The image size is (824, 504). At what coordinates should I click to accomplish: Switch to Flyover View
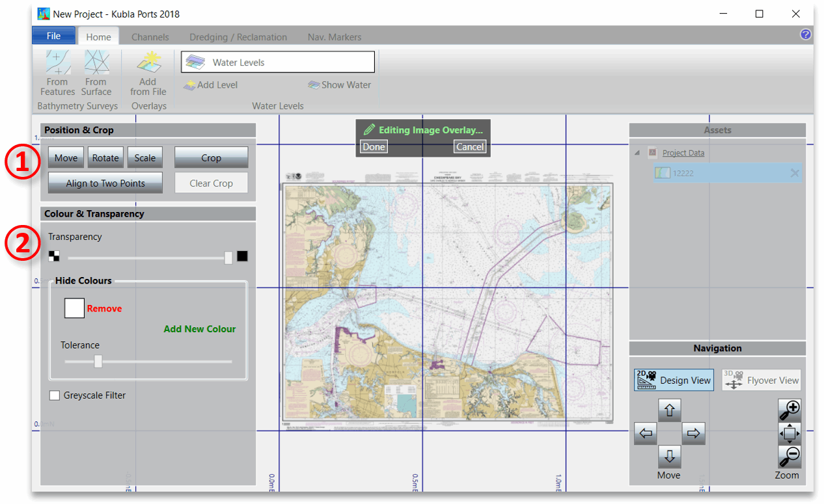(x=761, y=380)
